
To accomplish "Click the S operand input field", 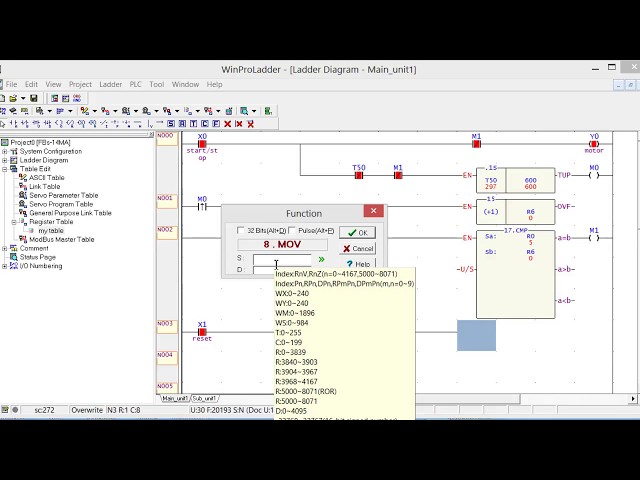I will [282, 259].
